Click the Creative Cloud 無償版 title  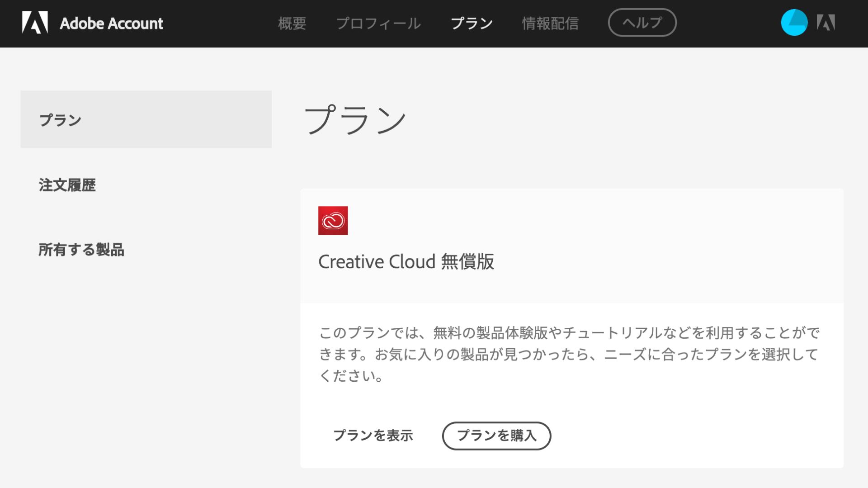coord(406,261)
